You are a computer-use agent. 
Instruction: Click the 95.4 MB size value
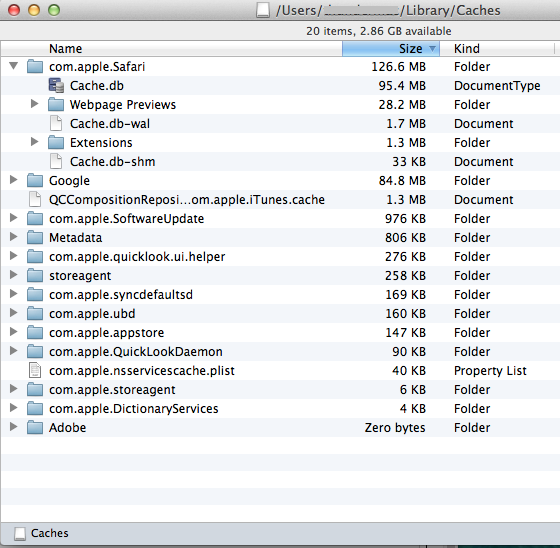click(402, 86)
